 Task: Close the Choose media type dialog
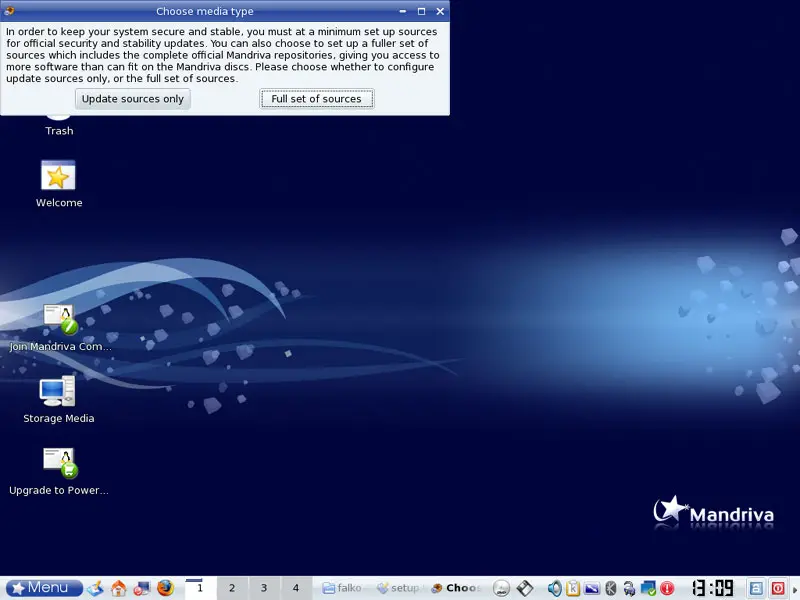(440, 11)
